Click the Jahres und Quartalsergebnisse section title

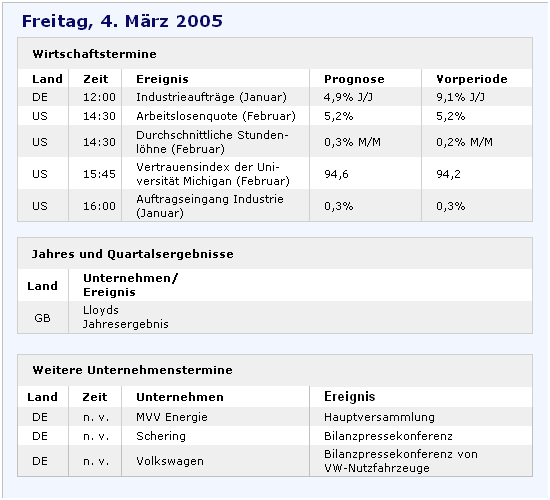coord(133,254)
